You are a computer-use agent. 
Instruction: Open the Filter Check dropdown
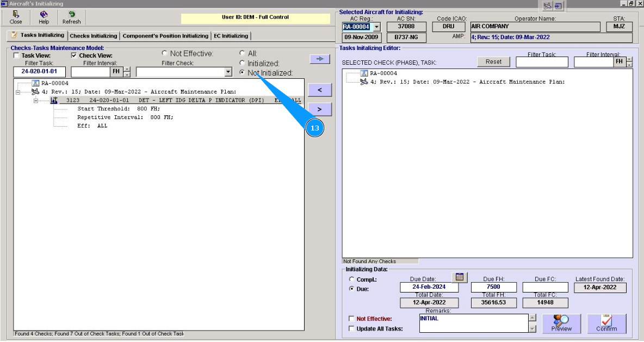pyautogui.click(x=228, y=72)
